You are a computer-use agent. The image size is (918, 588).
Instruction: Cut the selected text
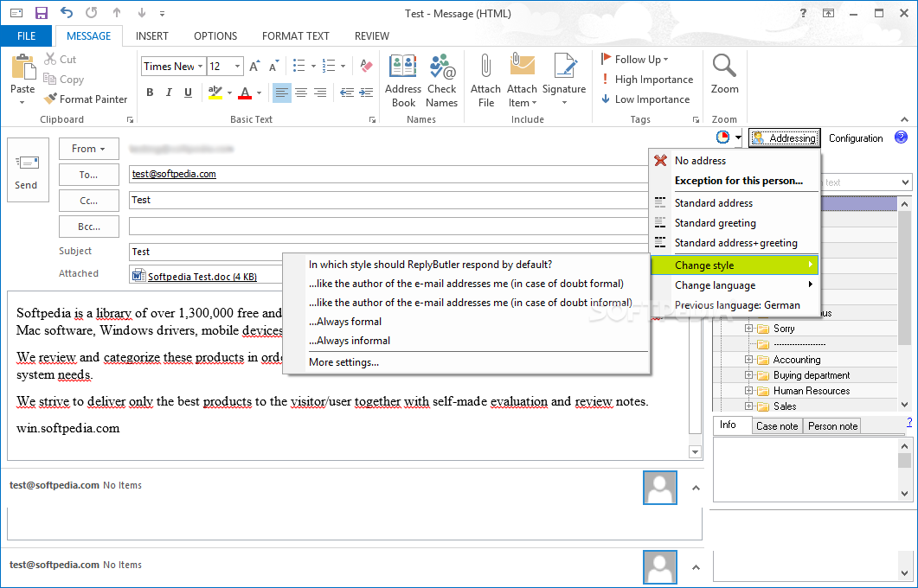coord(61,59)
